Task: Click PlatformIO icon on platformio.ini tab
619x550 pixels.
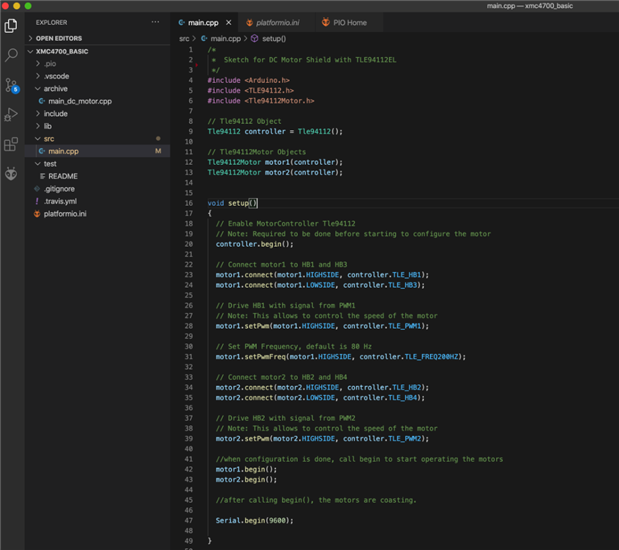Action: 249,23
